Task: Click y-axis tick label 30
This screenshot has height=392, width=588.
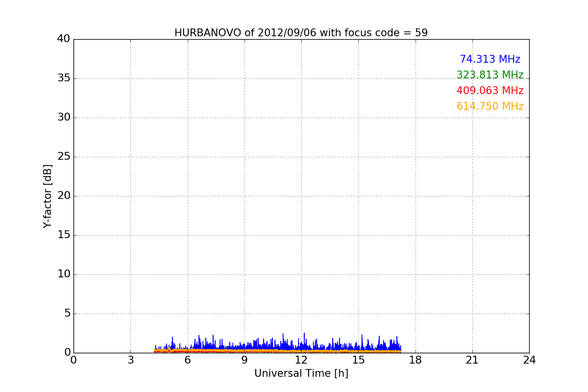Action: (64, 118)
